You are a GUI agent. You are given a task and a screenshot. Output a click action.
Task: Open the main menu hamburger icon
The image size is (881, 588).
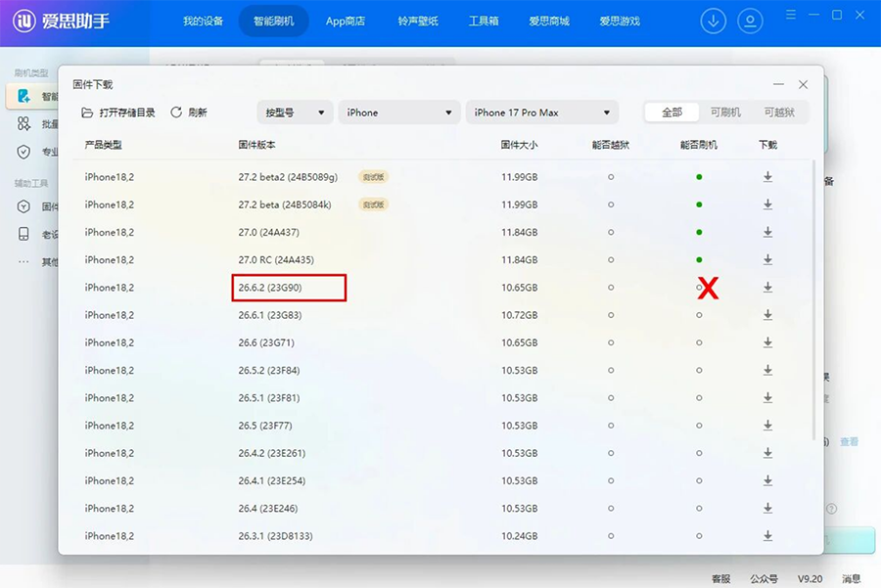point(791,15)
